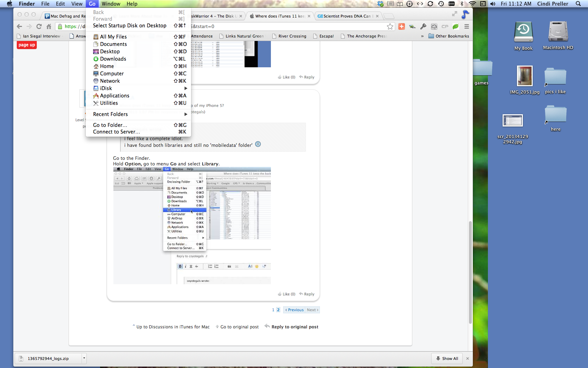Image resolution: width=588 pixels, height=368 pixels.
Task: Click the sync arrows menu bar icon
Action: (430, 4)
